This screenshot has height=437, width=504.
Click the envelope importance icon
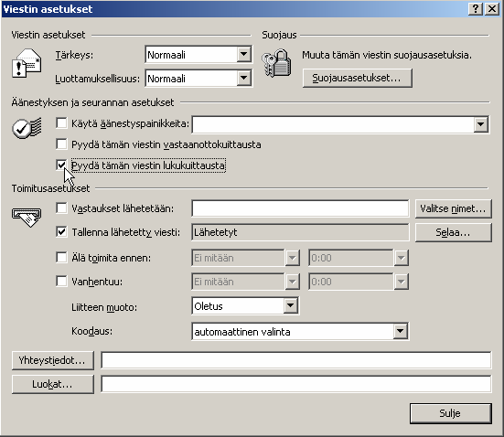(27, 63)
